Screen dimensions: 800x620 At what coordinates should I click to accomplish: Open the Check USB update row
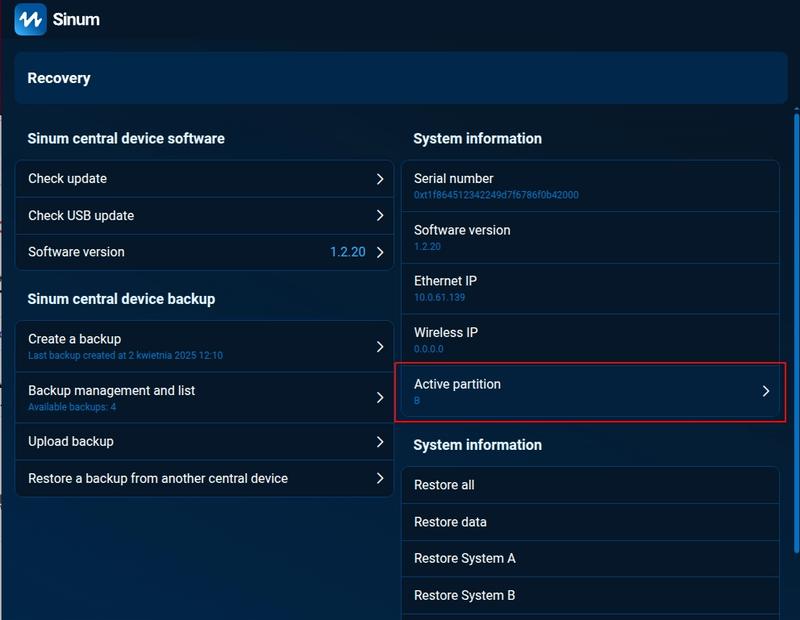tap(205, 215)
